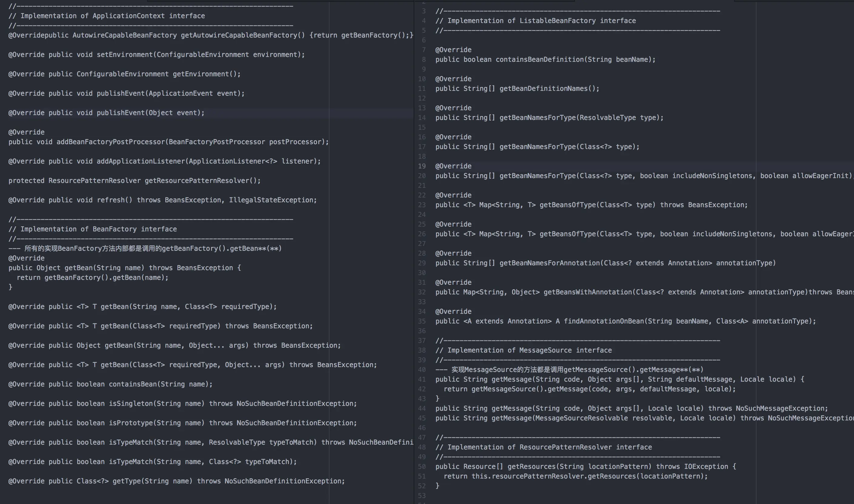Viewport: 854px width, 504px height.
Task: Click isTypeMatch with ResolvableType typeToMatch line
Action: coord(211,442)
